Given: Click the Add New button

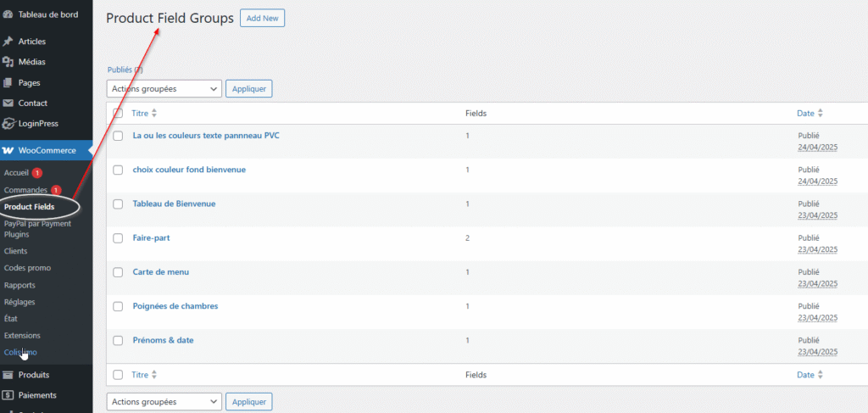Looking at the screenshot, I should [263, 19].
